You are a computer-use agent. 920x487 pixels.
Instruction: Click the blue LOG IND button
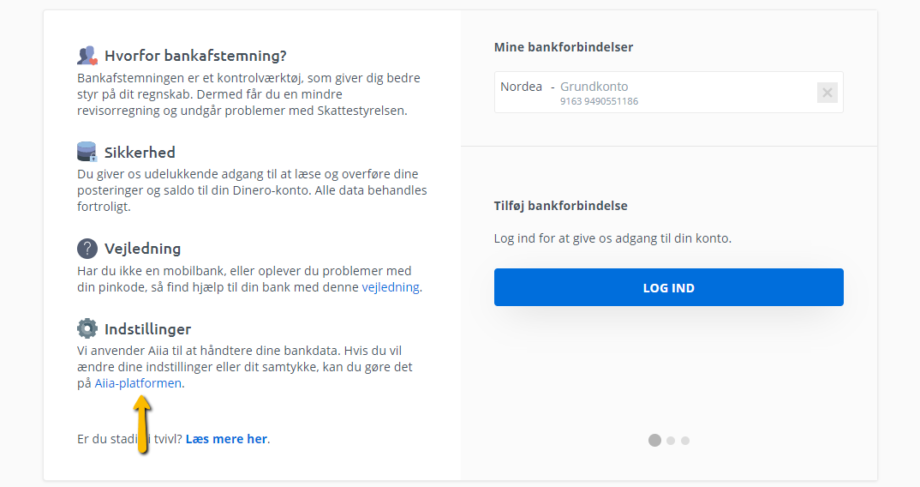click(x=668, y=288)
